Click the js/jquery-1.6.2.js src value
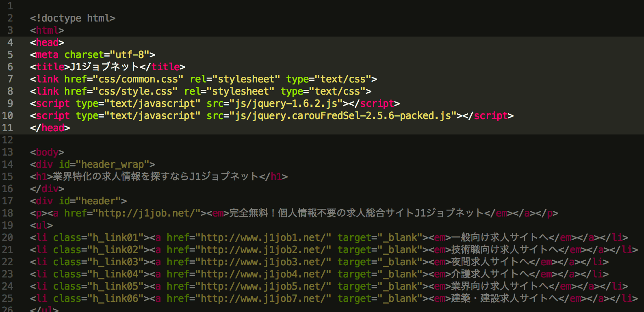Screen dimensions: 644x312 click(286, 104)
